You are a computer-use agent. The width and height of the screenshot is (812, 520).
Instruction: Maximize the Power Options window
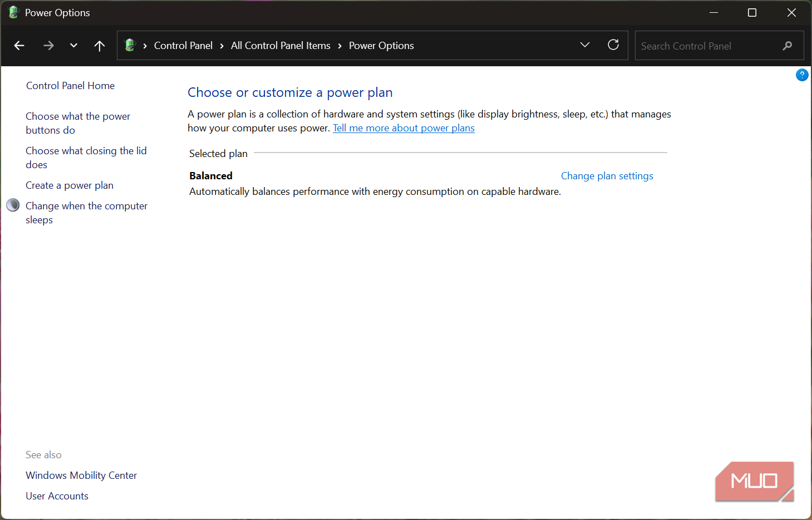tap(752, 12)
